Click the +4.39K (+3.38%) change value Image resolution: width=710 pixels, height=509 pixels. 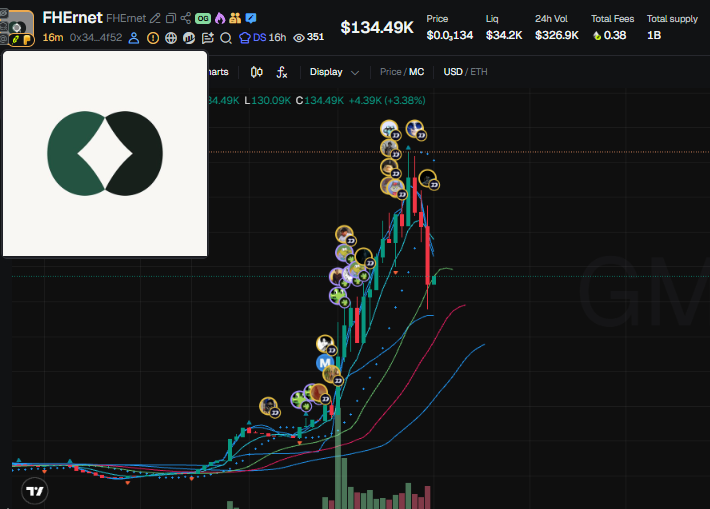(387, 101)
